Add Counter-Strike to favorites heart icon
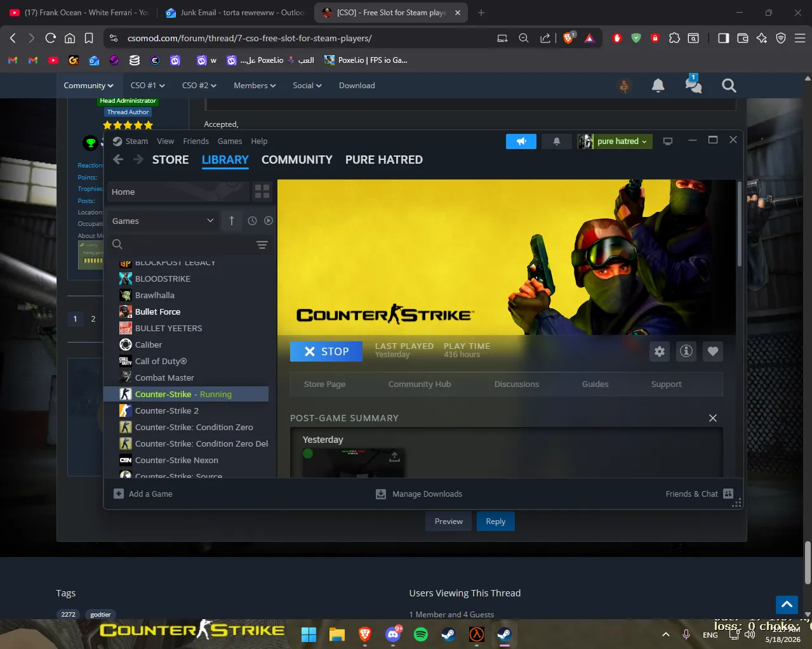Image resolution: width=812 pixels, height=649 pixels. [x=713, y=351]
